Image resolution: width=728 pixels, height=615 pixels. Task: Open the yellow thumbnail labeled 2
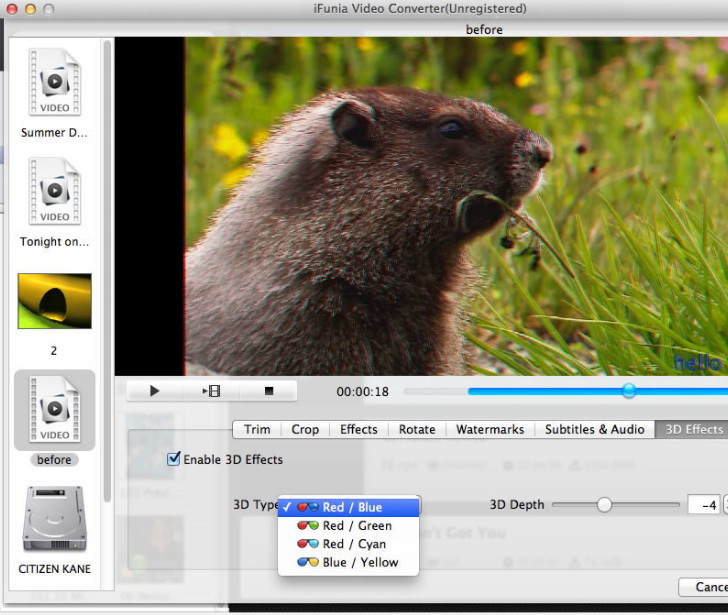[x=55, y=301]
